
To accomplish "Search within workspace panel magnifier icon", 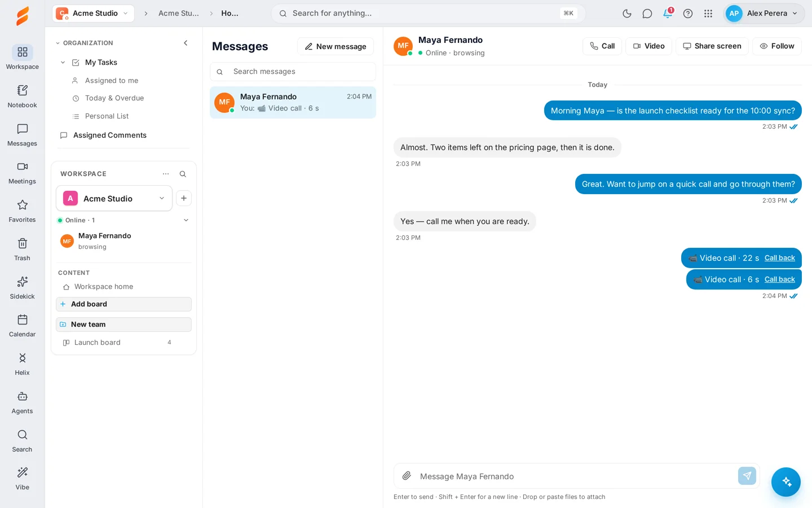I will (183, 174).
